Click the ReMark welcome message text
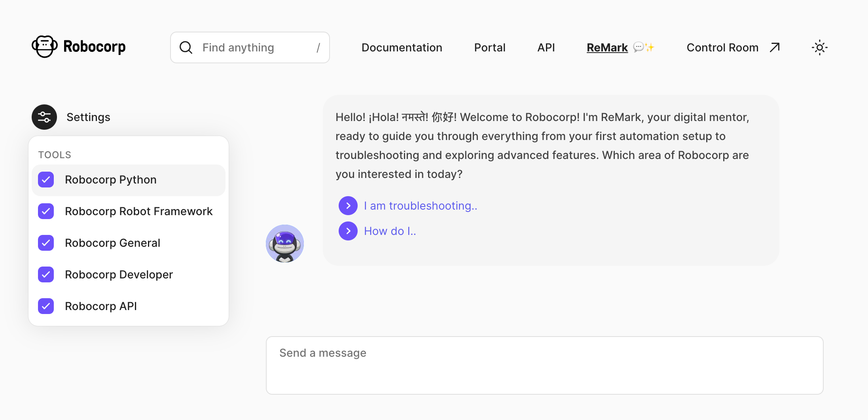This screenshot has height=420, width=868. pyautogui.click(x=542, y=146)
